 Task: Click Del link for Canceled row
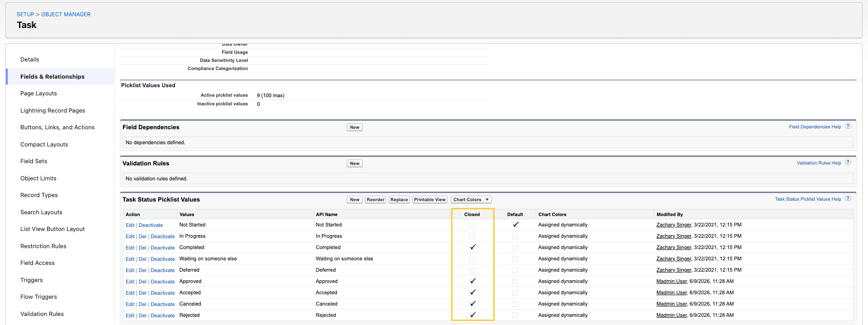(x=142, y=304)
